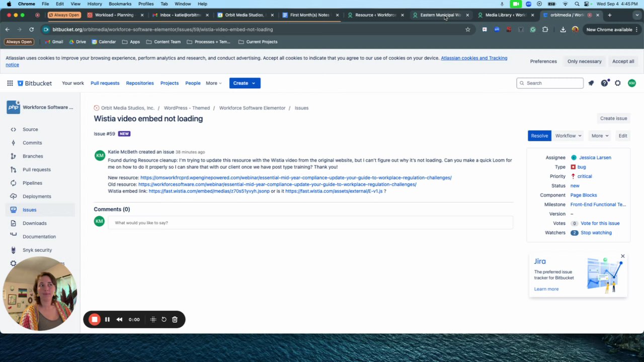Restart the Loom recording
Image resolution: width=644 pixels, height=362 pixels.
[164, 319]
